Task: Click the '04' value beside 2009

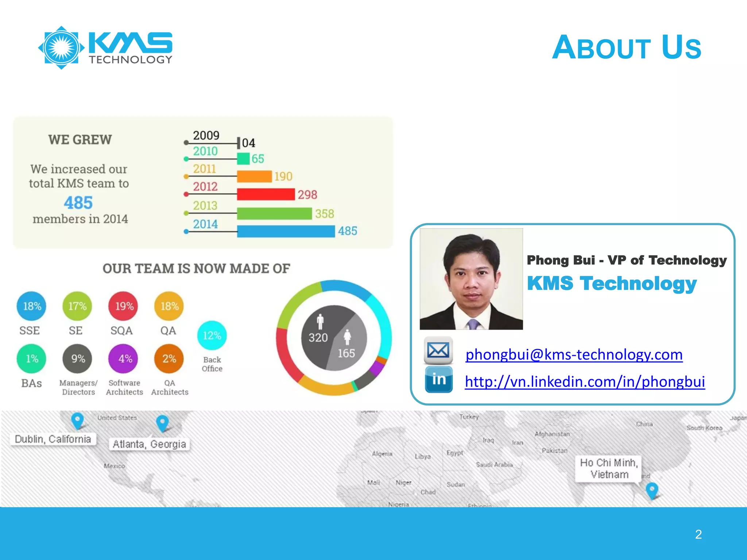Action: 249,143
